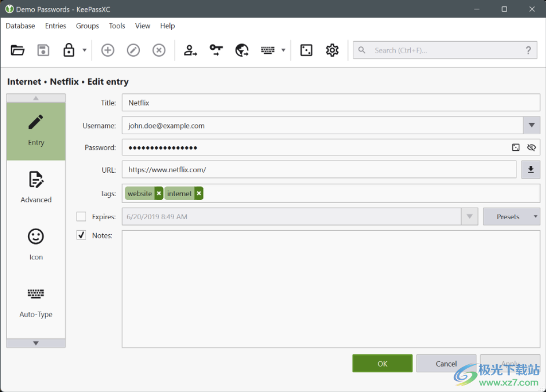Select the website tag
This screenshot has height=392, width=546.
[x=140, y=194]
